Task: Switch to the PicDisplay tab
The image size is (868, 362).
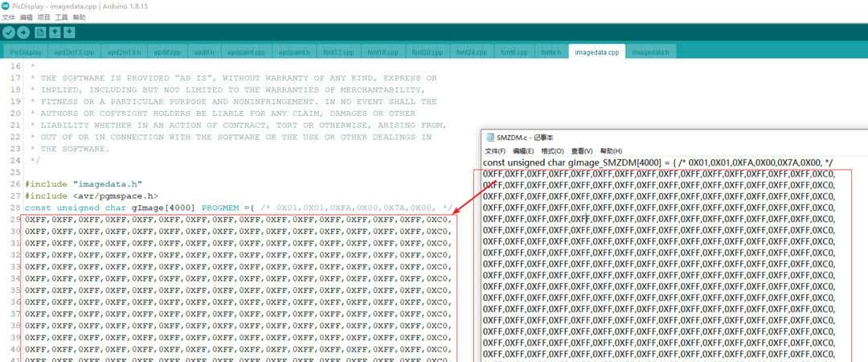Action: pyautogui.click(x=25, y=52)
